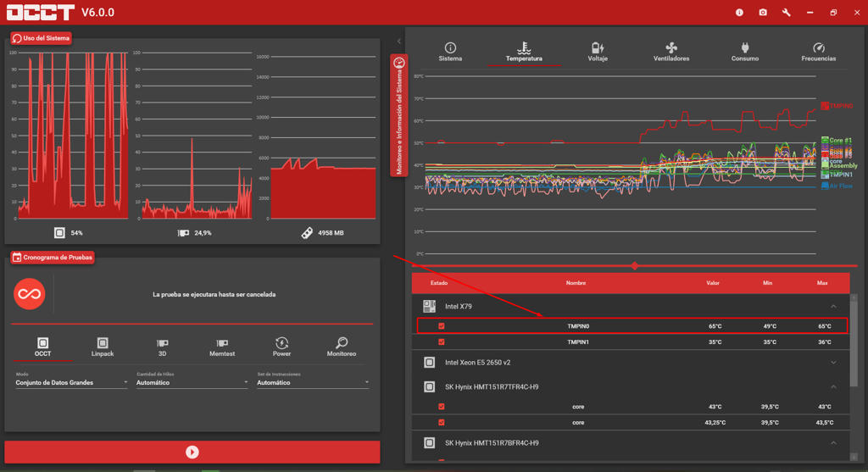Sort by the Estado column header
This screenshot has height=472, width=868.
(439, 283)
